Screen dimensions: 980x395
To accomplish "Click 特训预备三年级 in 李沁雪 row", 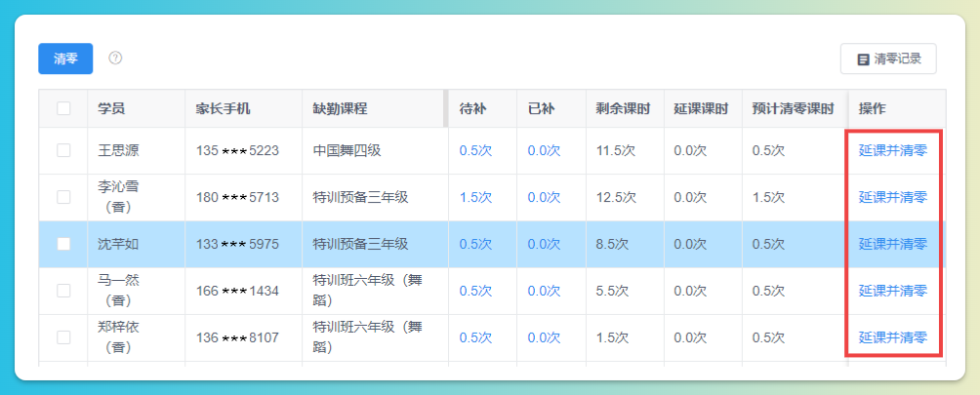I will coord(360,197).
